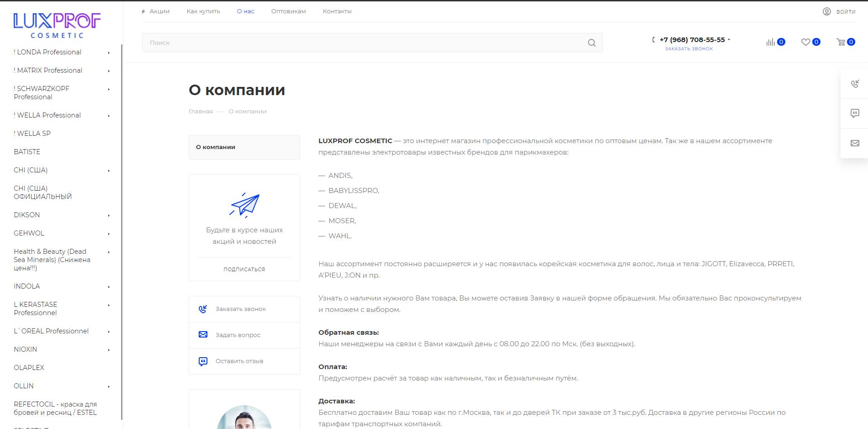868x429 pixels.
Task: Click envelope icon beside Задать вопрос
Action: click(x=203, y=335)
